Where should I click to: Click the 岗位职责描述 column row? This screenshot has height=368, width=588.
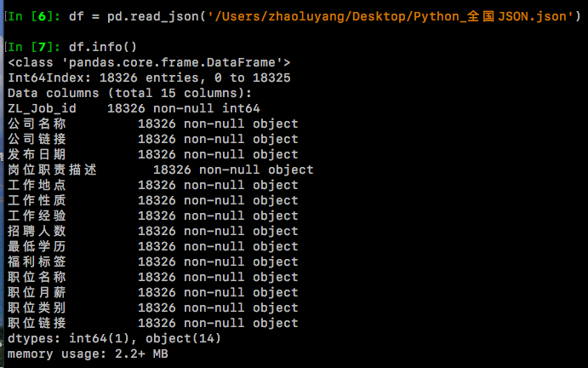[161, 170]
